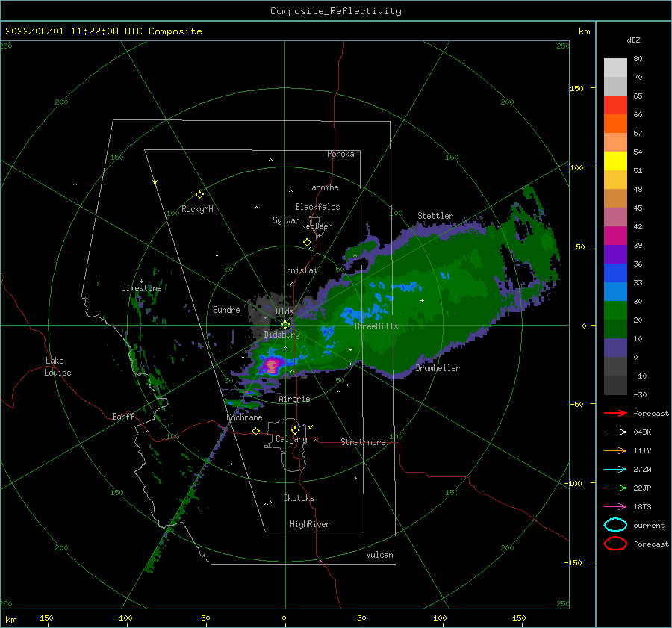Screen dimensions: 672x628
Task: Click the Limestone label
Action: pyautogui.click(x=141, y=288)
